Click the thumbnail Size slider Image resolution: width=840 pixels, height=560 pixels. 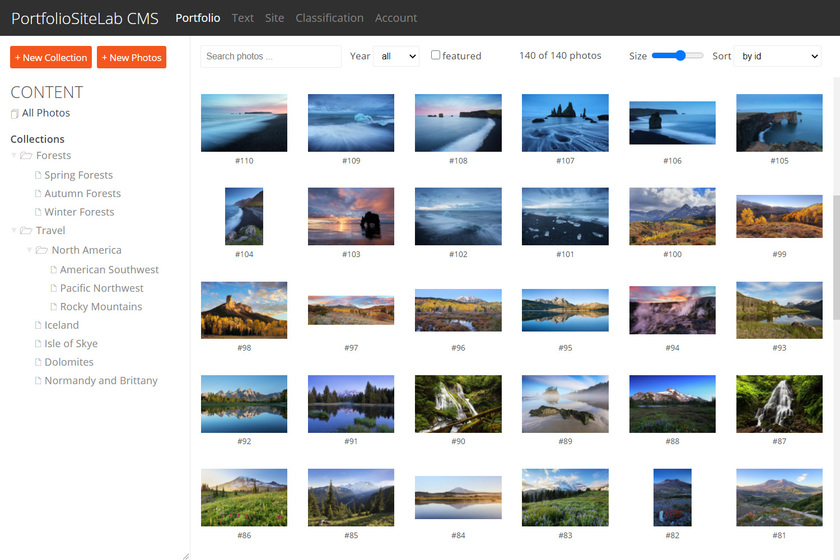[x=677, y=56]
